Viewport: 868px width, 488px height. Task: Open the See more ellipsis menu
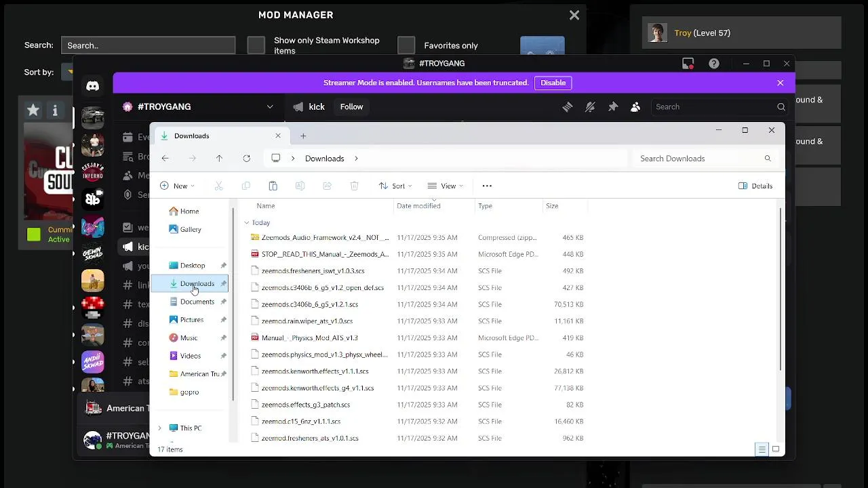point(487,186)
